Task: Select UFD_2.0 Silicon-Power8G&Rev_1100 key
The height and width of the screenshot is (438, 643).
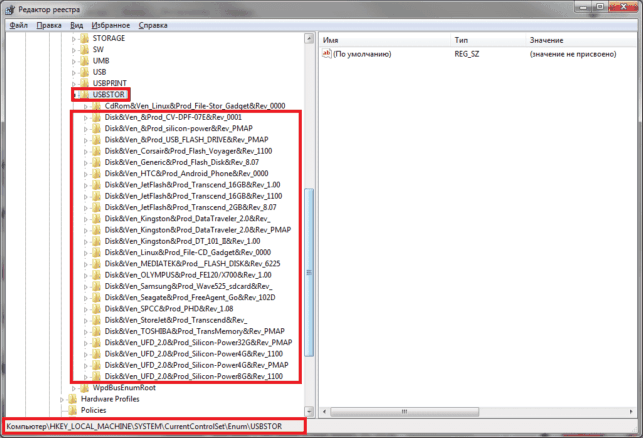Action: [x=194, y=376]
